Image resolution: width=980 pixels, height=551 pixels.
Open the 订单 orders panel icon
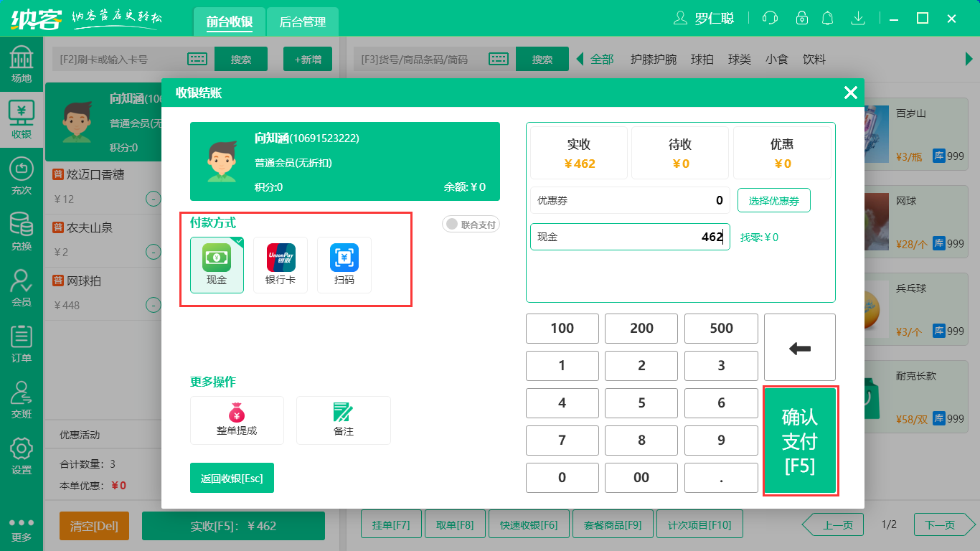click(22, 343)
